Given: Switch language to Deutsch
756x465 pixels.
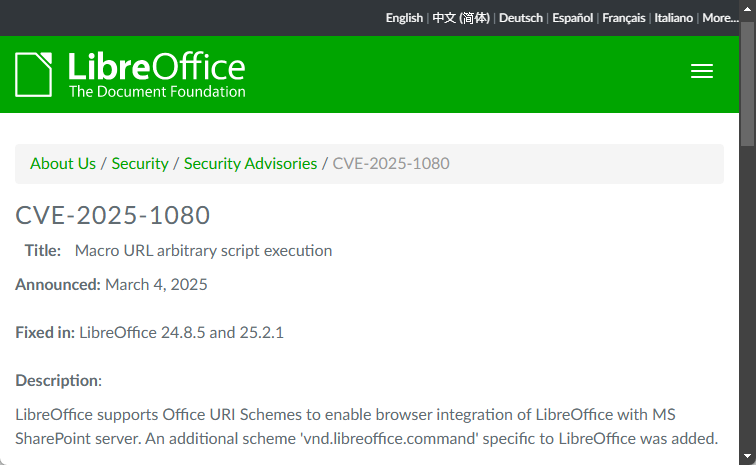Looking at the screenshot, I should pos(521,18).
